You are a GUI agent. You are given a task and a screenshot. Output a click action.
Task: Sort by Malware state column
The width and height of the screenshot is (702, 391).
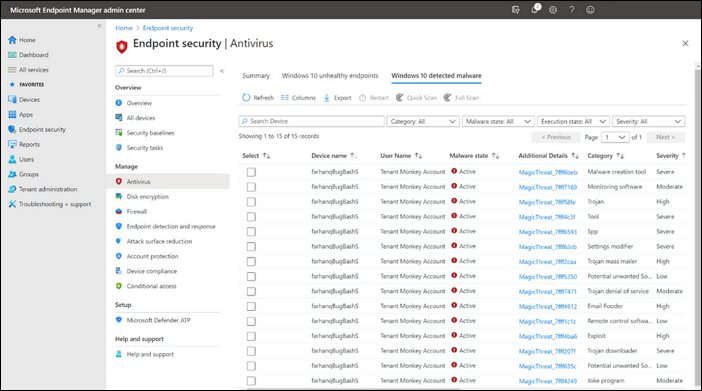pyautogui.click(x=474, y=156)
